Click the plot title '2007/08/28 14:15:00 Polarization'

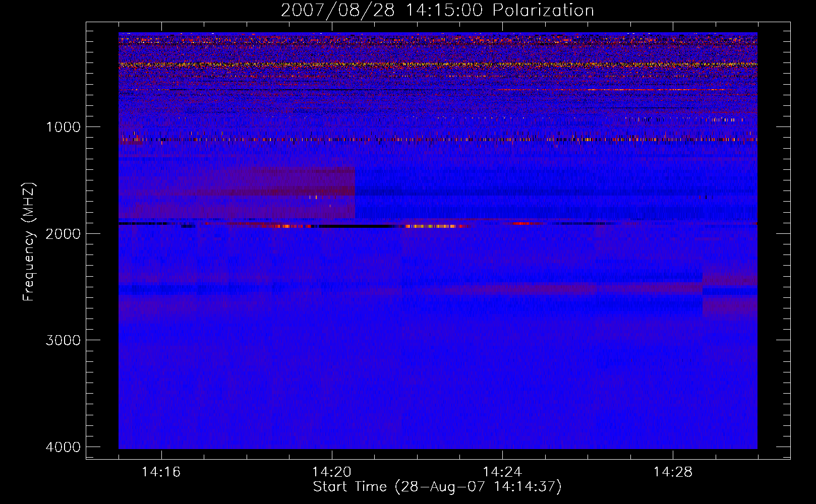tap(437, 11)
